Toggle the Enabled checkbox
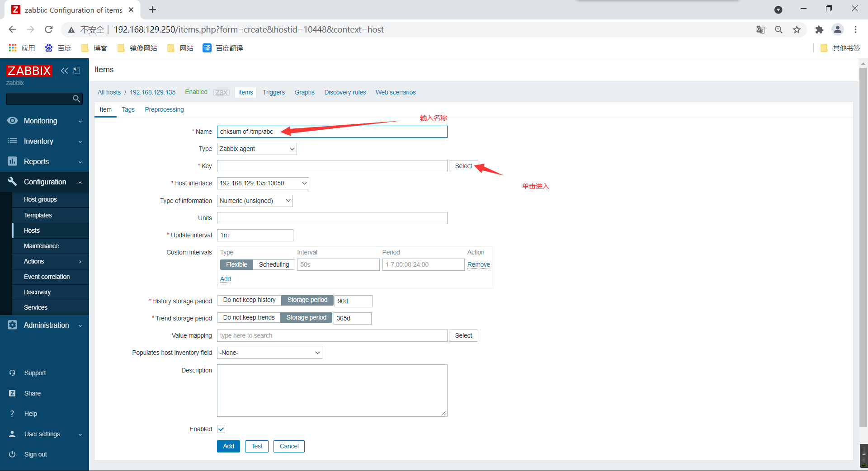The height and width of the screenshot is (471, 868). pos(221,429)
